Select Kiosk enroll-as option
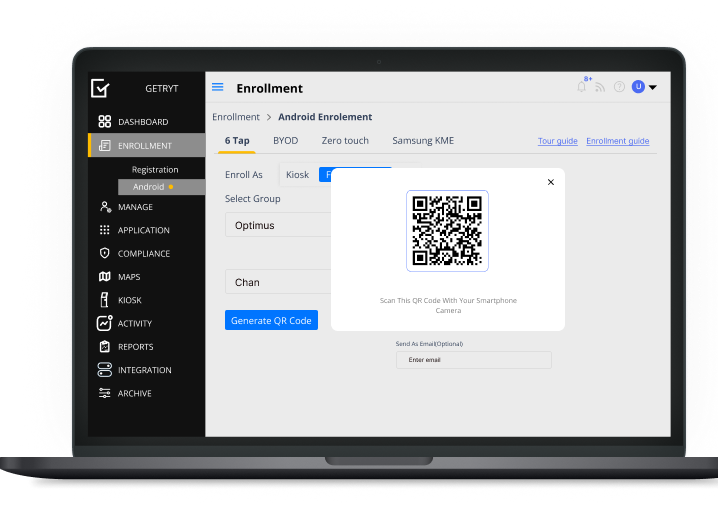The width and height of the screenshot is (718, 507). tap(298, 174)
